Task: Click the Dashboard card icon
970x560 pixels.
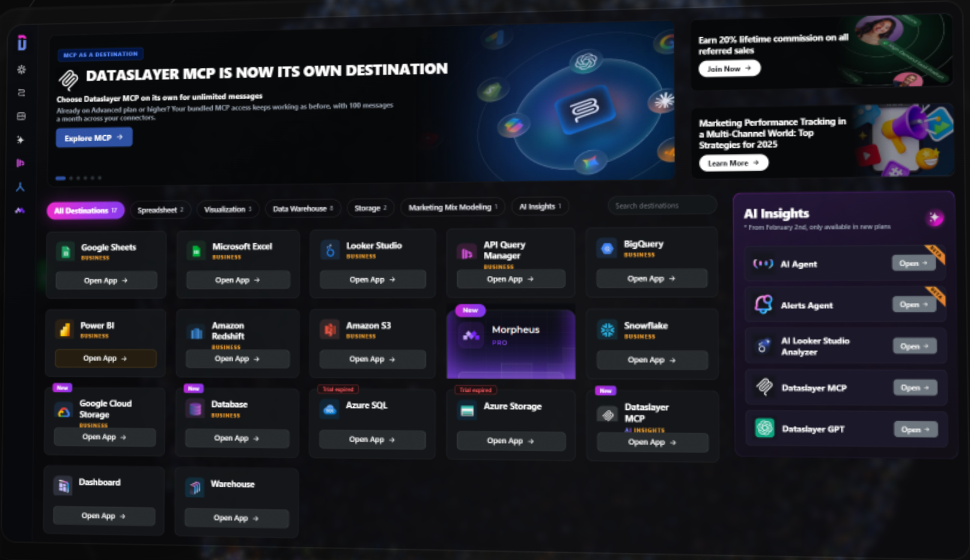Action: click(x=63, y=486)
